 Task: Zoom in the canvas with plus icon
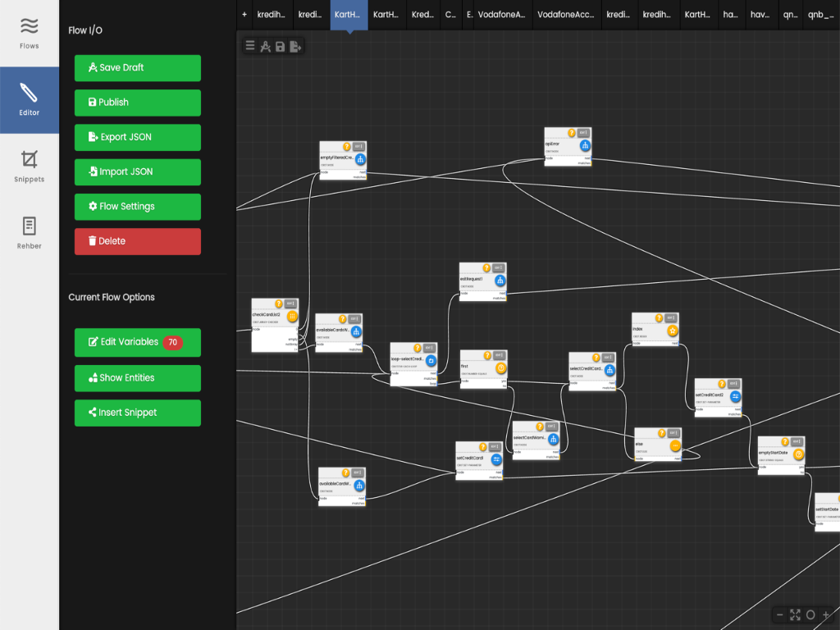[x=826, y=614]
